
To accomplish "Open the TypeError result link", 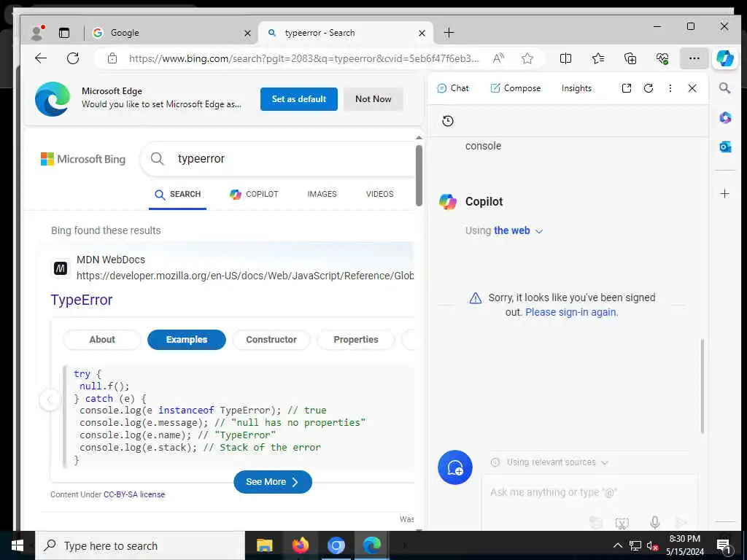I will pyautogui.click(x=82, y=300).
